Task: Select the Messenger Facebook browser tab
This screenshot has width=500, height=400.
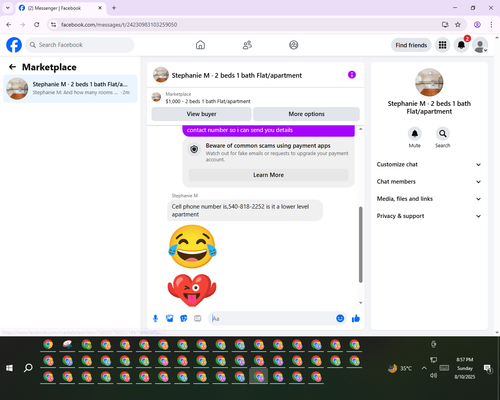Action: pos(60,8)
